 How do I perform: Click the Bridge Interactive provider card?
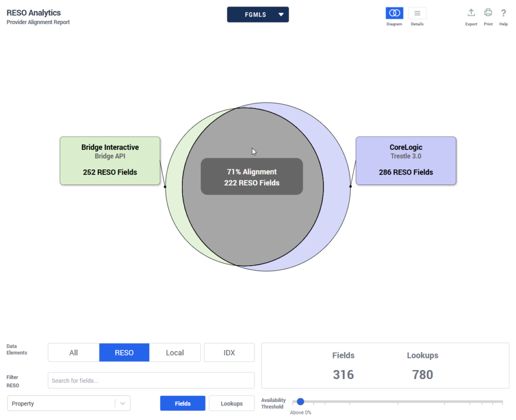point(110,160)
